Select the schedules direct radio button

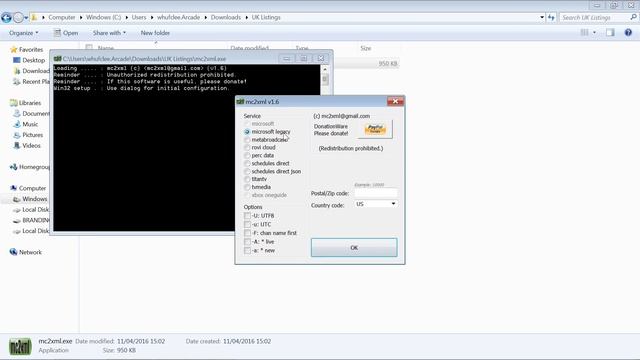(x=247, y=163)
